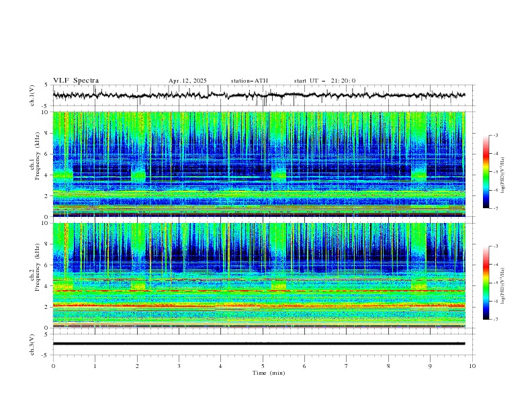
Task: Click the ch.2 spectrogram color scale bar
Action: pos(486,283)
